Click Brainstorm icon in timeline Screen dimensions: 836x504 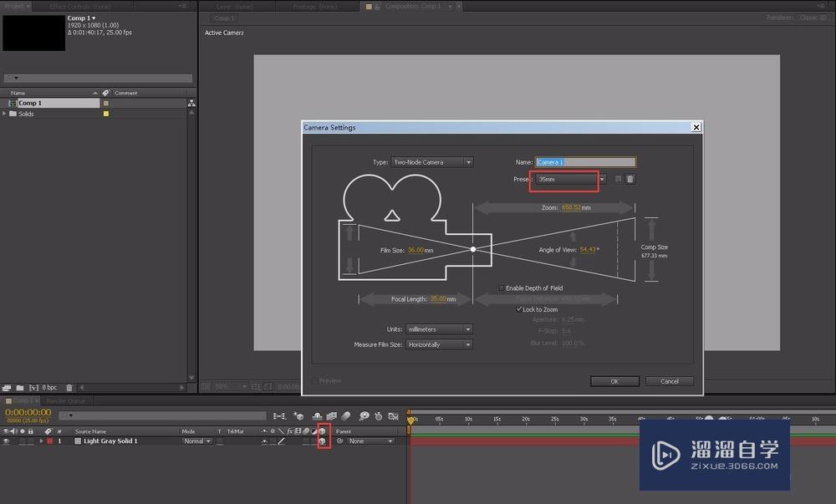pos(364,416)
